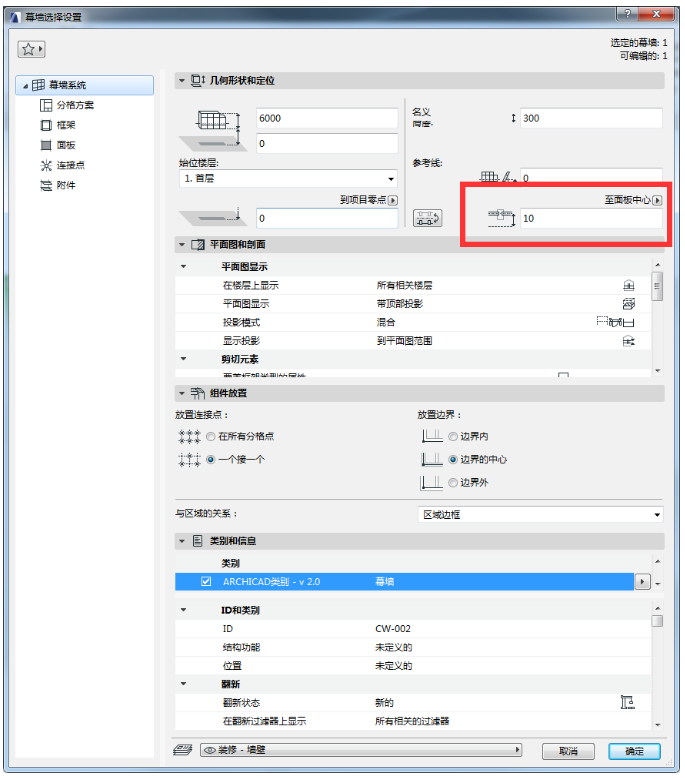Click the help question mark button

[627, 14]
